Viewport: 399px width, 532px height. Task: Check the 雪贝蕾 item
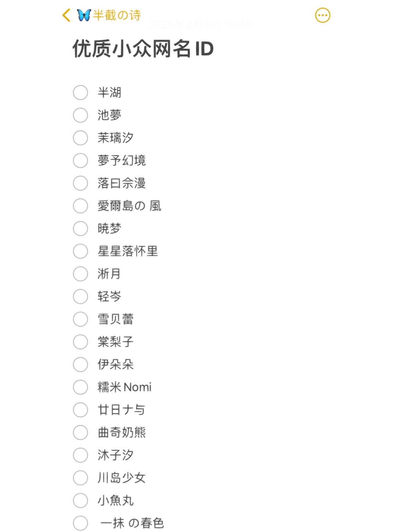pyautogui.click(x=80, y=319)
